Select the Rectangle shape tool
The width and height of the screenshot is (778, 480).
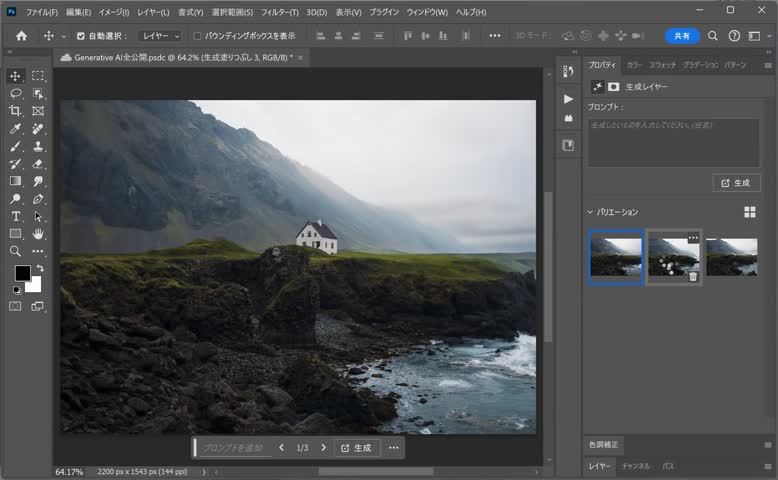(15, 234)
